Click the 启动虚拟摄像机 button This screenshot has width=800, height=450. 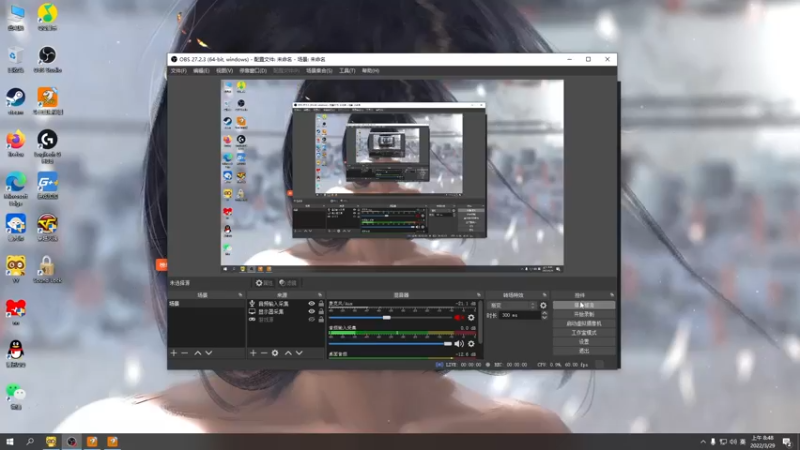584,323
